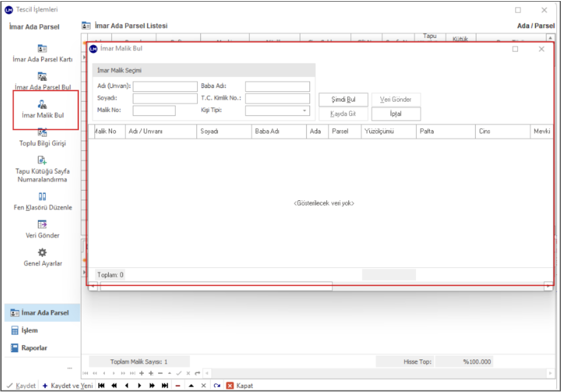Open İmar Ada Parsel Kartı icon
Image resolution: width=561 pixels, height=392 pixels.
(42, 49)
